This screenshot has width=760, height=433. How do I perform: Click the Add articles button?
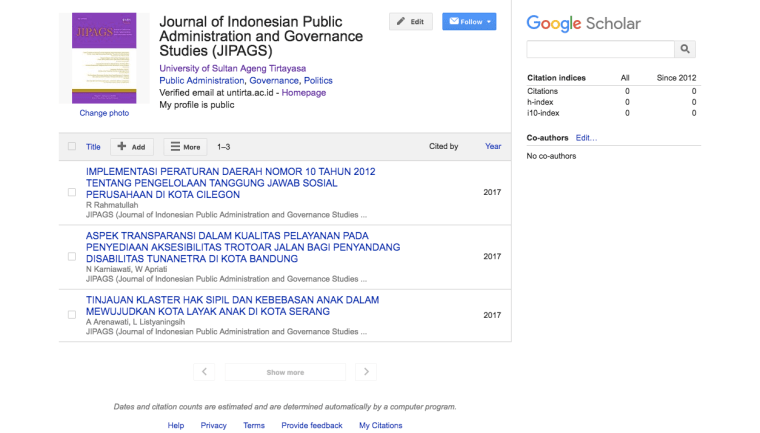tap(132, 146)
